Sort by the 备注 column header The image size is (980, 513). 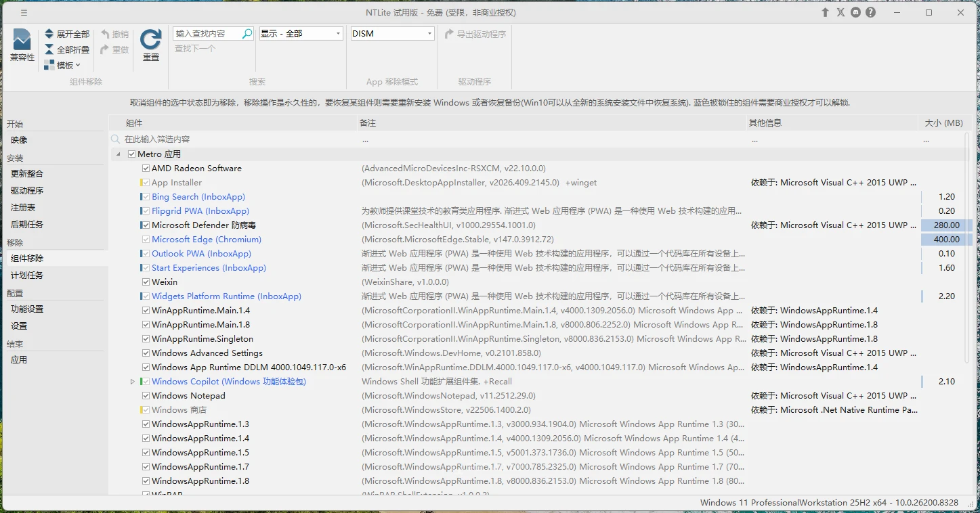[551, 123]
